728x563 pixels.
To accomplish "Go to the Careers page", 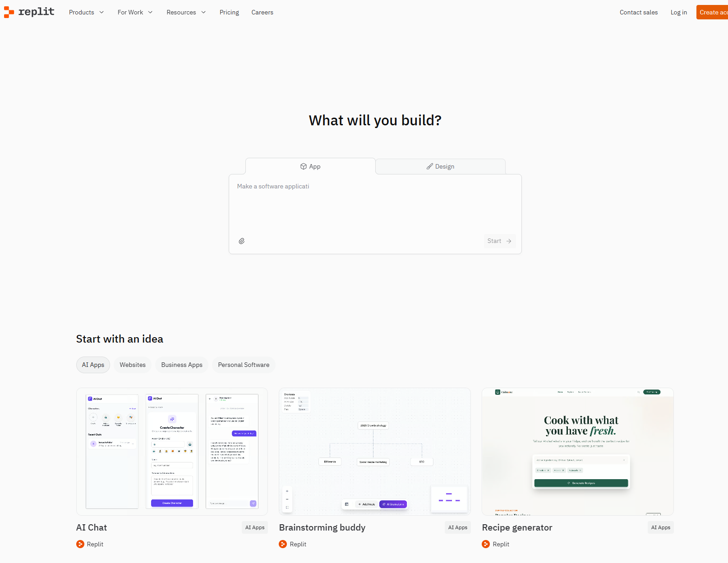I will (262, 12).
